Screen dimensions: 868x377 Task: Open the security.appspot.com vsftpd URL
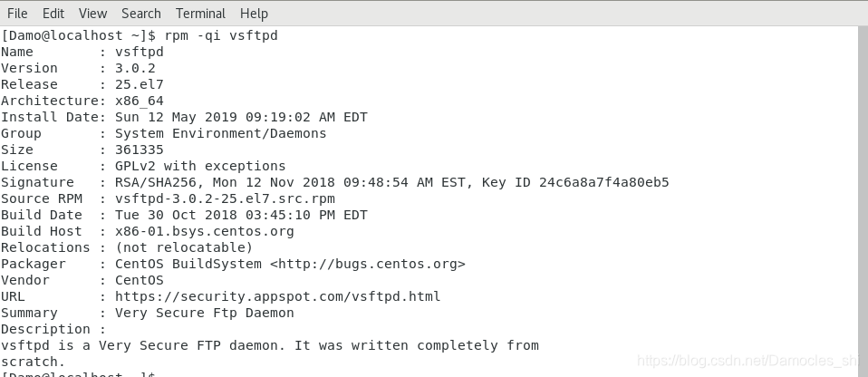[x=277, y=296]
